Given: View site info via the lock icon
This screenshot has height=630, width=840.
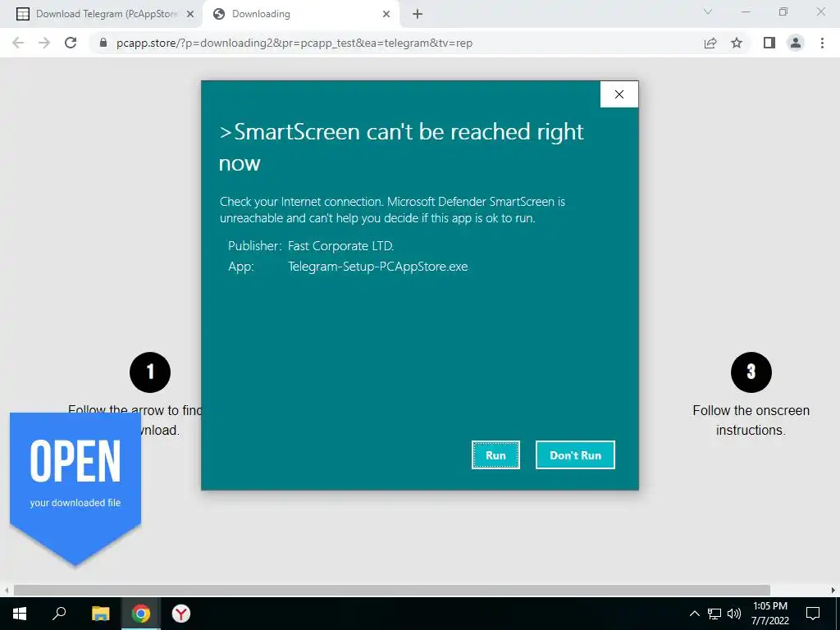Looking at the screenshot, I should coord(103,43).
